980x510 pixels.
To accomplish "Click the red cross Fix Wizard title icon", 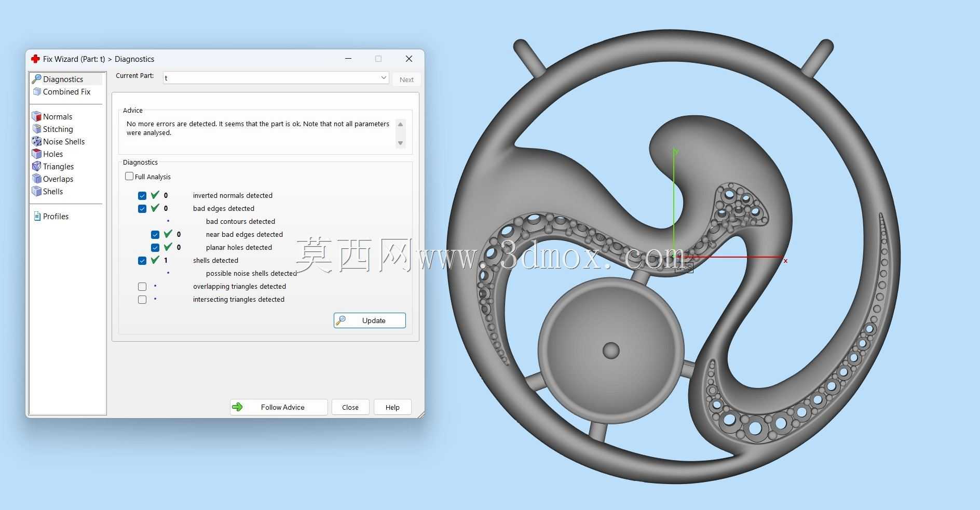I will 35,59.
